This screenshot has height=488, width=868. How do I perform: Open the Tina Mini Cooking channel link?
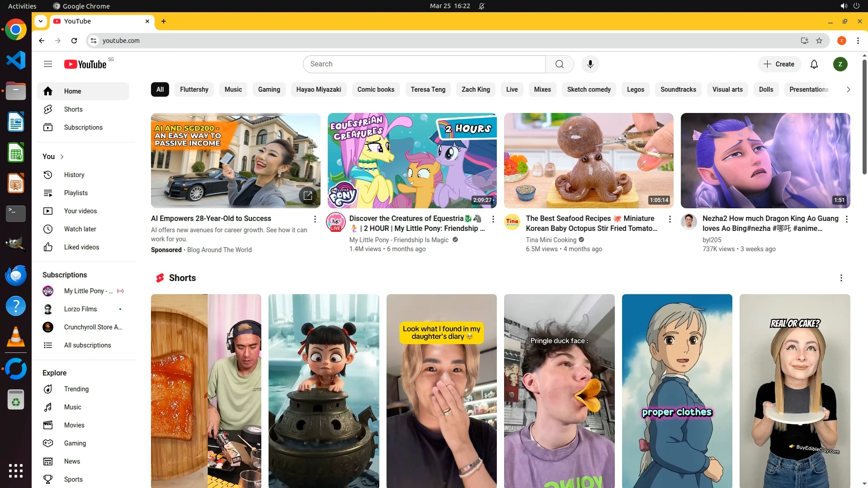coord(551,240)
